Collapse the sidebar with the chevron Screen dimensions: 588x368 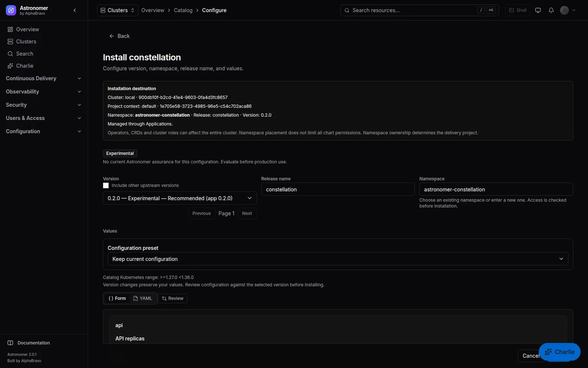(75, 10)
